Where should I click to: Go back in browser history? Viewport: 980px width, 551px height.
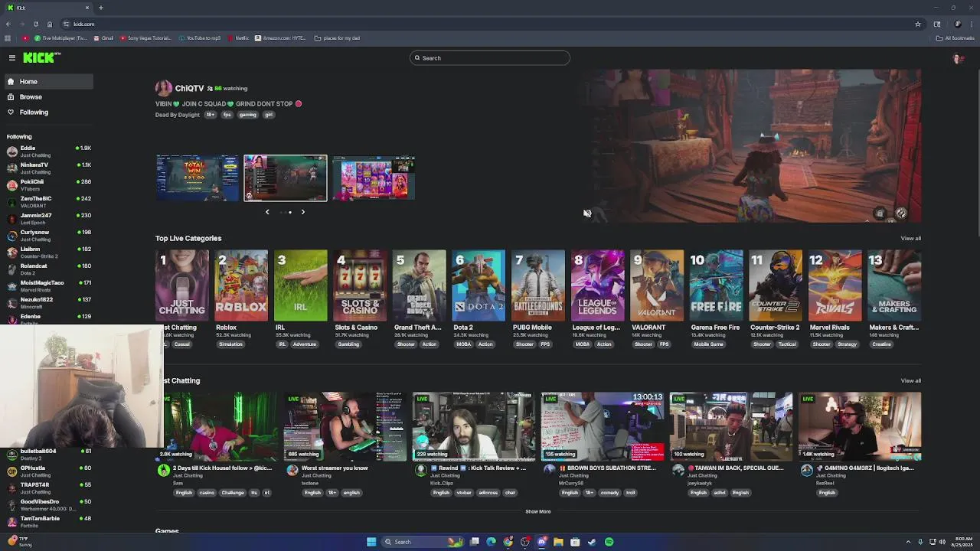pyautogui.click(x=8, y=24)
